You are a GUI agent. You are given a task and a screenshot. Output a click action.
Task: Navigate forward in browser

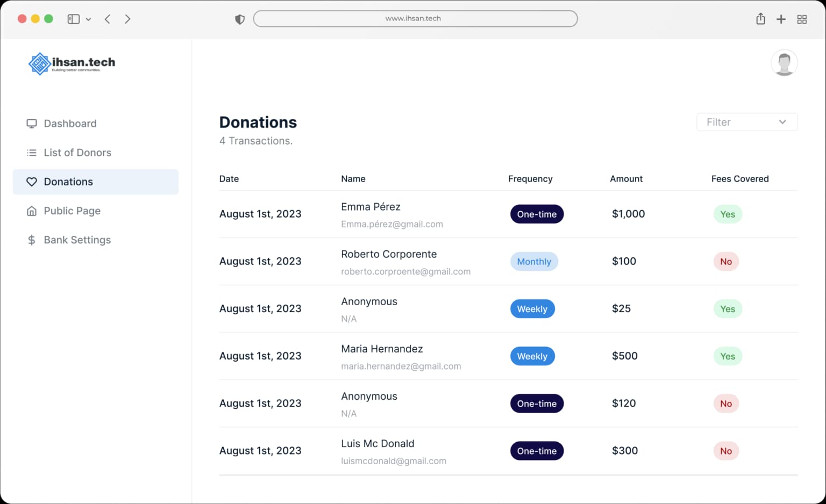(127, 19)
